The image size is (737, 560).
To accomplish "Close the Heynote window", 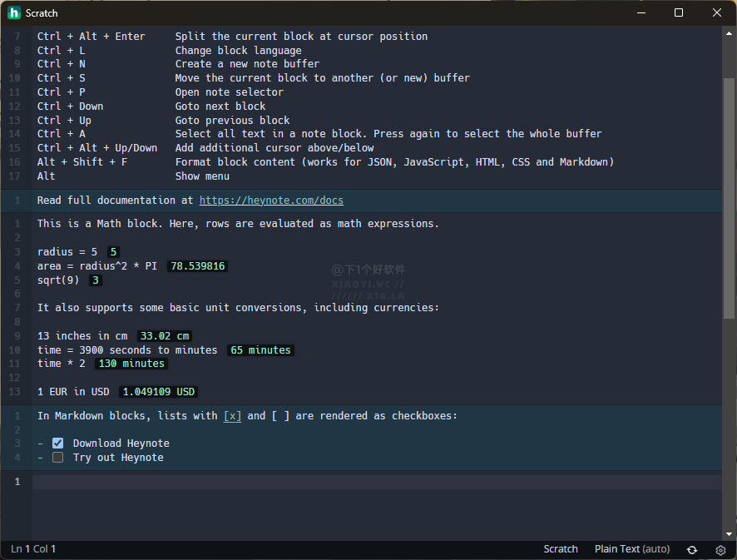I will (717, 12).
